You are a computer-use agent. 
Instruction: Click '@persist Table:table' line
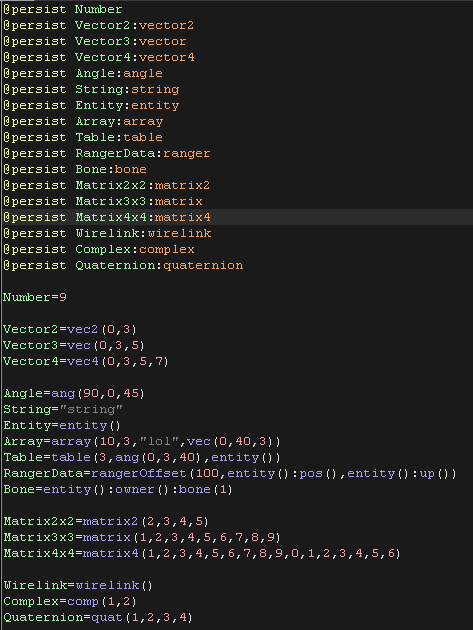(x=83, y=137)
